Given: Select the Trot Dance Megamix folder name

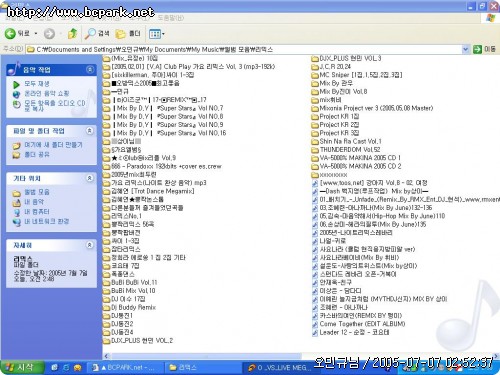Looking at the screenshot, I should (153, 191).
